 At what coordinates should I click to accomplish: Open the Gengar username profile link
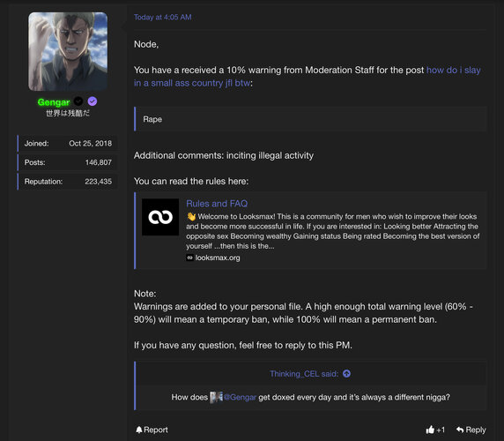coord(54,102)
